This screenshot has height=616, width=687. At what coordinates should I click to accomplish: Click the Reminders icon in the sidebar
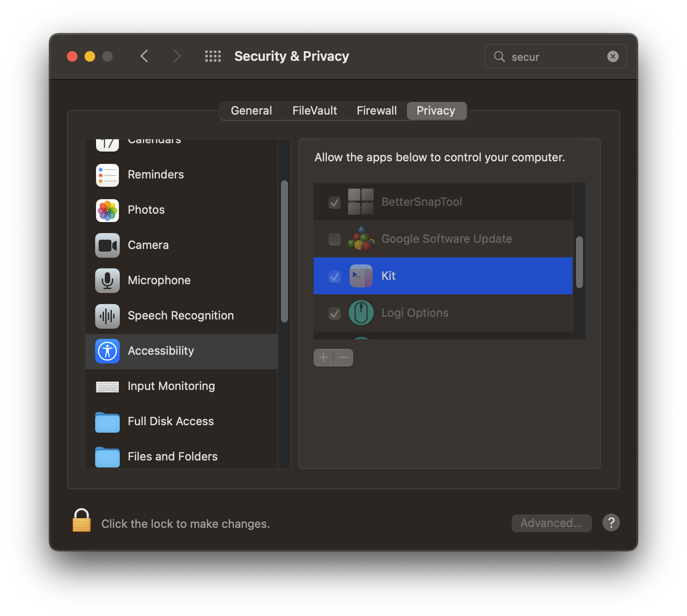pyautogui.click(x=107, y=175)
